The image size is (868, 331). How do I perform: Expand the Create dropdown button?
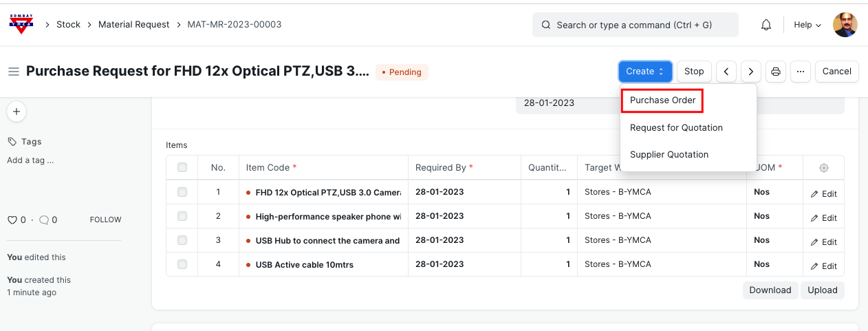coord(644,72)
